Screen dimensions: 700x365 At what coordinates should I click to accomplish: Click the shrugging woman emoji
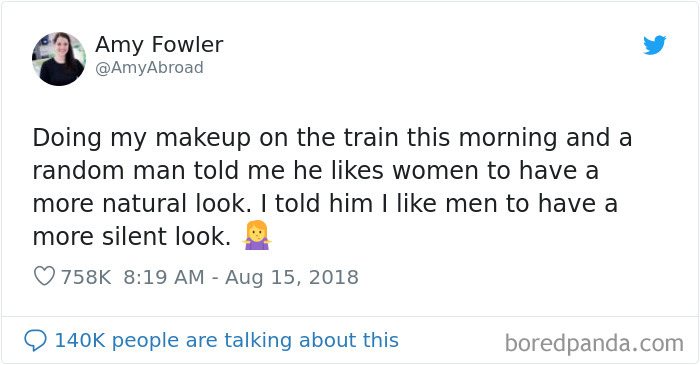pyautogui.click(x=257, y=235)
